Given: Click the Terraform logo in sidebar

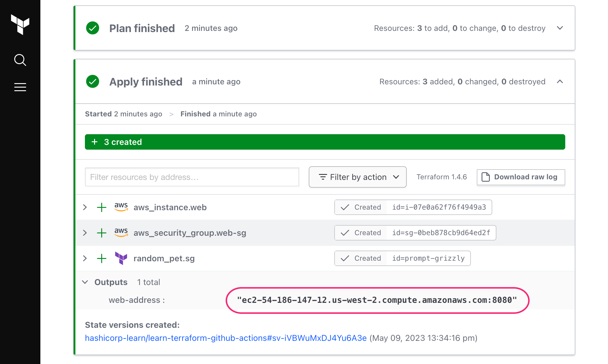Looking at the screenshot, I should coord(20,24).
